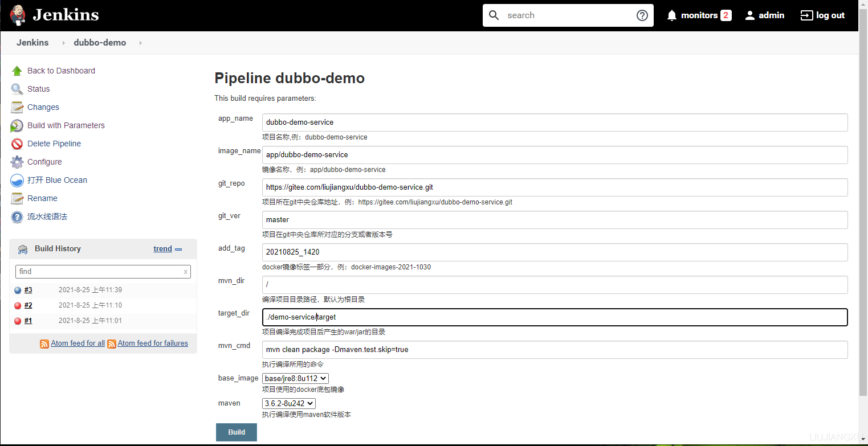The image size is (868, 446).
Task: Open the Status sidebar item
Action: [38, 89]
